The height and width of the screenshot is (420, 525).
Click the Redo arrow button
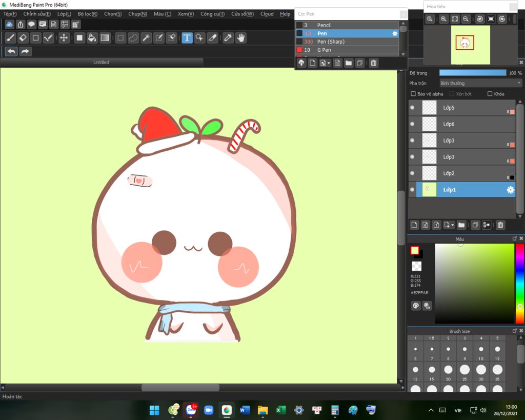point(26,51)
